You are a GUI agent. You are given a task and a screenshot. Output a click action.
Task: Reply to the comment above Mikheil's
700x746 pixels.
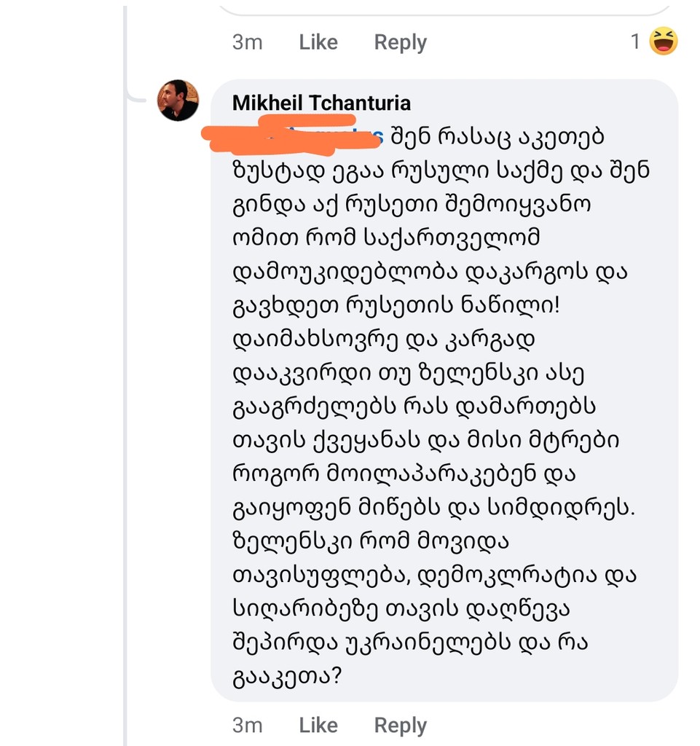tap(400, 42)
